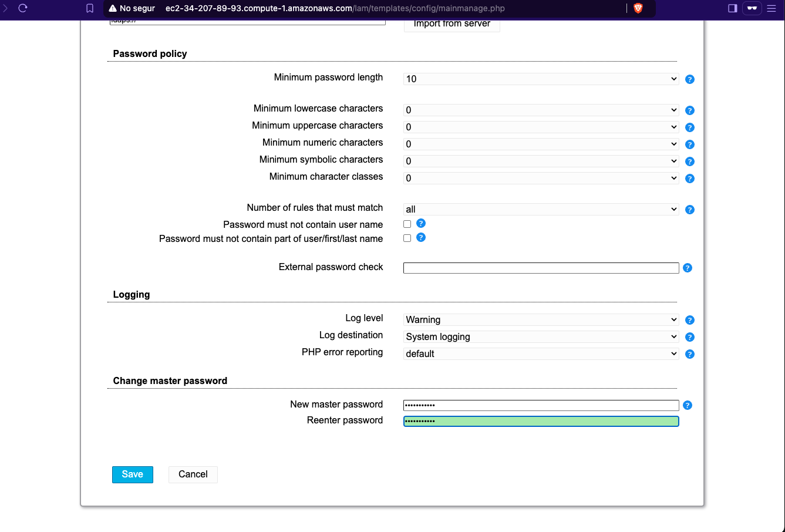Click the 'Logging' section heading
This screenshot has width=785, height=532.
[132, 294]
